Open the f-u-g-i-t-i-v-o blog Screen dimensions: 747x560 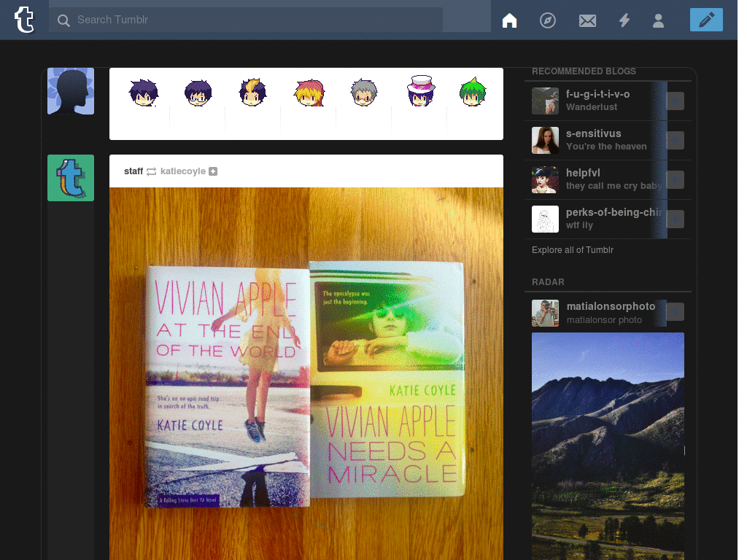(597, 94)
